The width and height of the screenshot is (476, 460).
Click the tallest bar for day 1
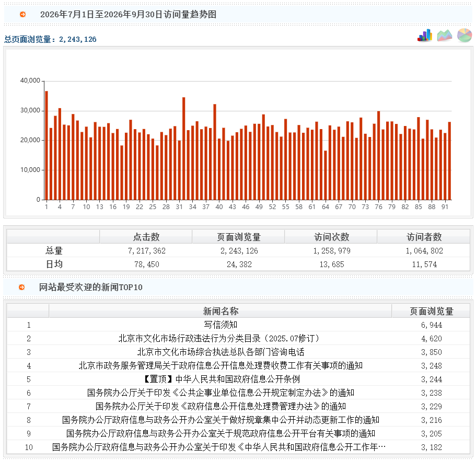click(x=47, y=145)
